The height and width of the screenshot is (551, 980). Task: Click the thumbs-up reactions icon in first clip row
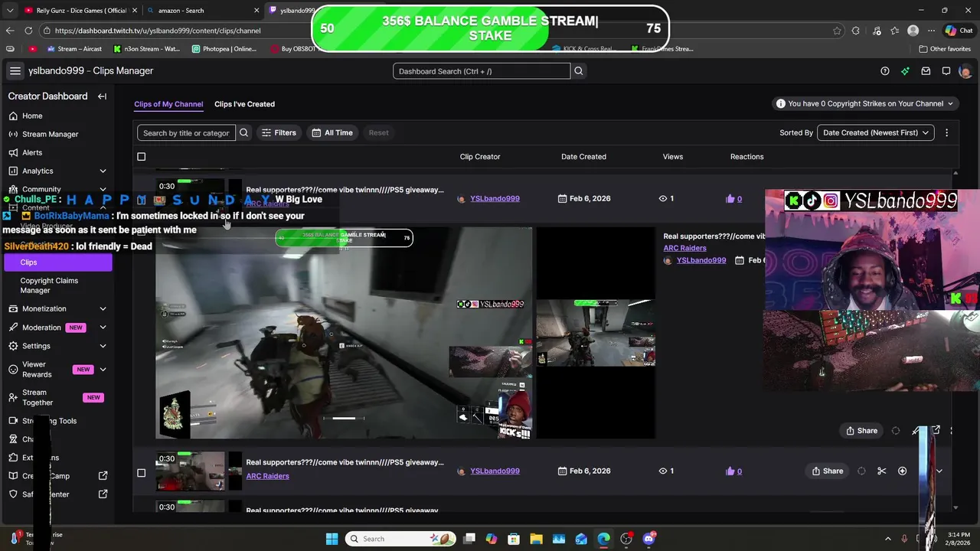730,199
